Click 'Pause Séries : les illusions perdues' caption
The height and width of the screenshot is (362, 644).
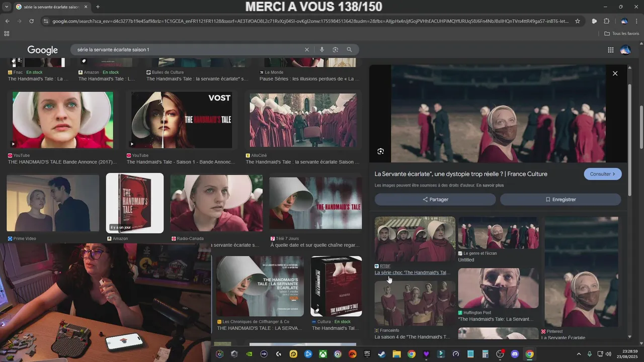pos(309,79)
